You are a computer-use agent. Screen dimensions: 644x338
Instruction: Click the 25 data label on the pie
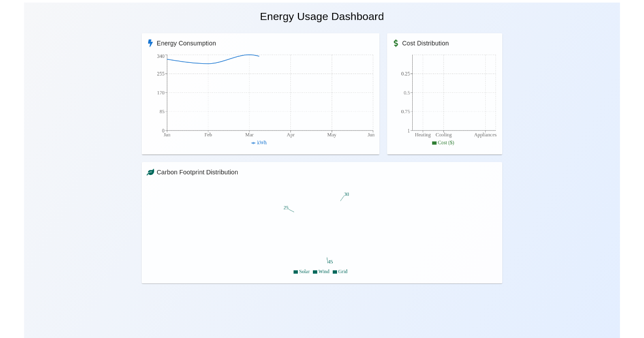(x=286, y=207)
